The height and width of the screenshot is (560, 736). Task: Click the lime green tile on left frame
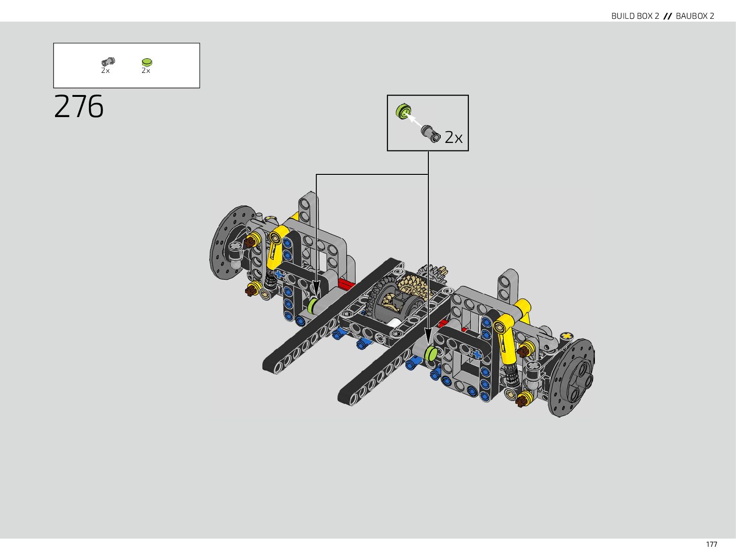pyautogui.click(x=313, y=305)
